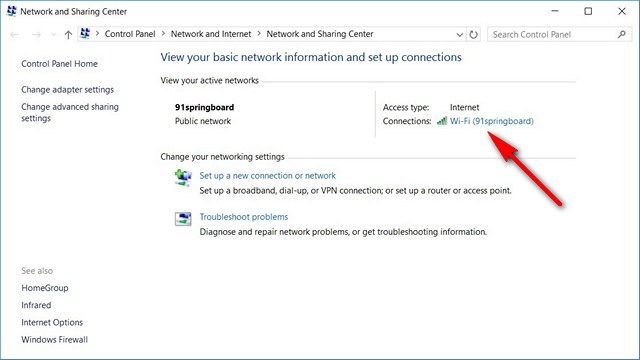Open Set up a new connection or network
Viewport: 640px width, 360px height.
(x=267, y=176)
